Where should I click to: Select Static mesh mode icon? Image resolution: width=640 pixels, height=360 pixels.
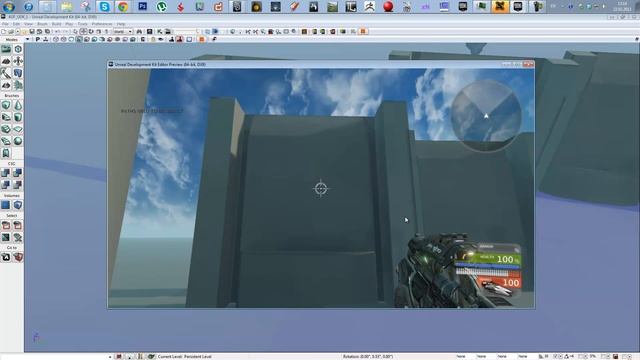click(18, 73)
